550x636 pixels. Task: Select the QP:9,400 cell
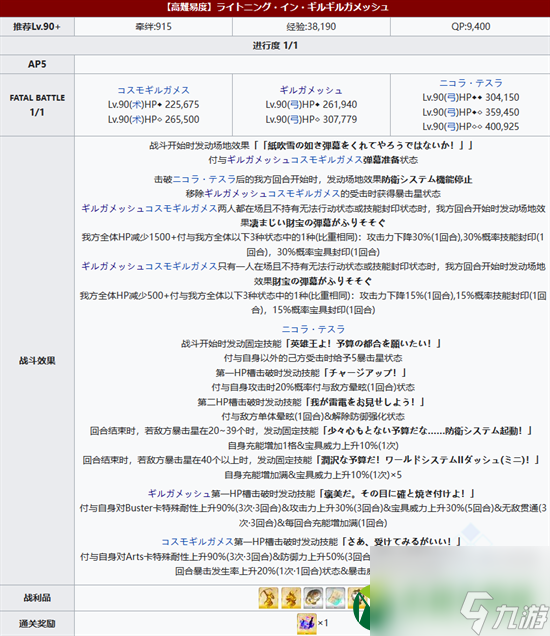point(471,27)
